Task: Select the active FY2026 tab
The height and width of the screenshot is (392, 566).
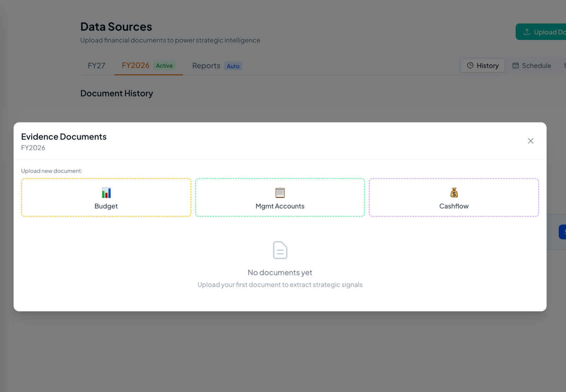Action: [x=135, y=65]
